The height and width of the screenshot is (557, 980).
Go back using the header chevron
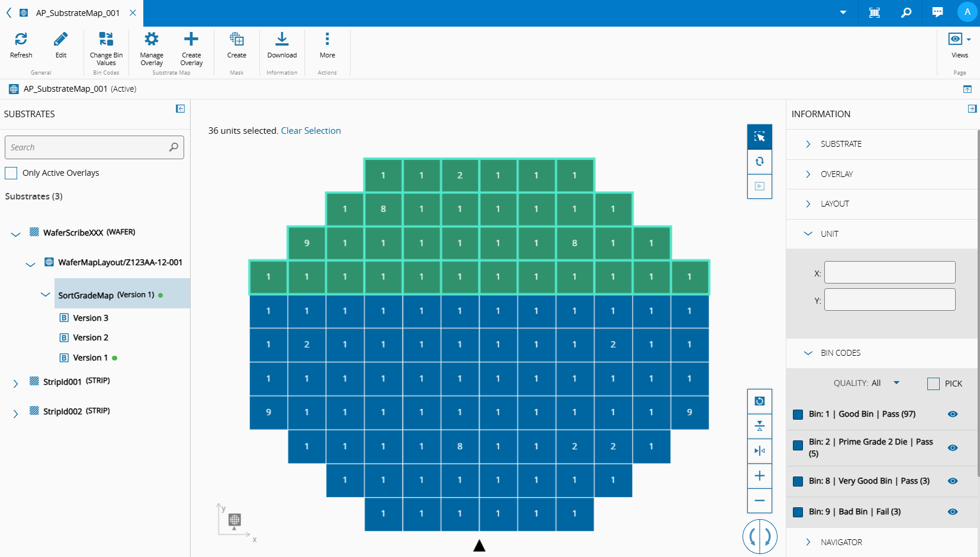9,12
